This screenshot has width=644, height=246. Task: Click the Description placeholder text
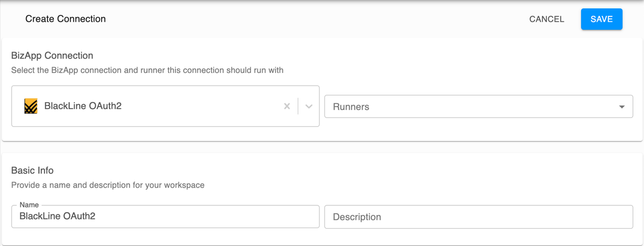pyautogui.click(x=357, y=217)
